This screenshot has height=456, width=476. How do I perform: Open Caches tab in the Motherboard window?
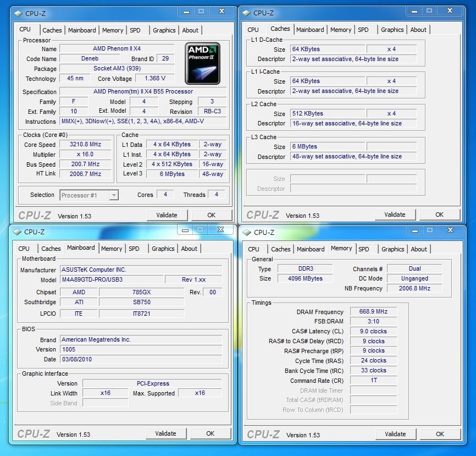pyautogui.click(x=51, y=249)
